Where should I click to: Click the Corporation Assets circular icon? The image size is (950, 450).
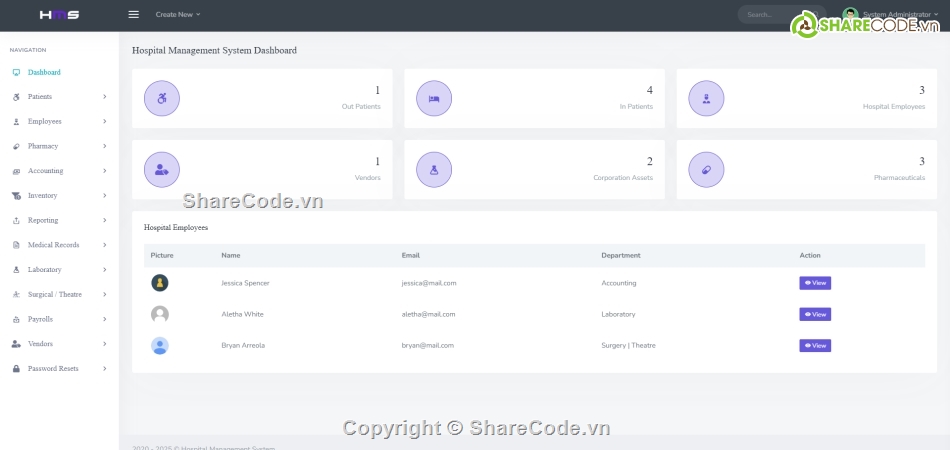tap(434, 170)
